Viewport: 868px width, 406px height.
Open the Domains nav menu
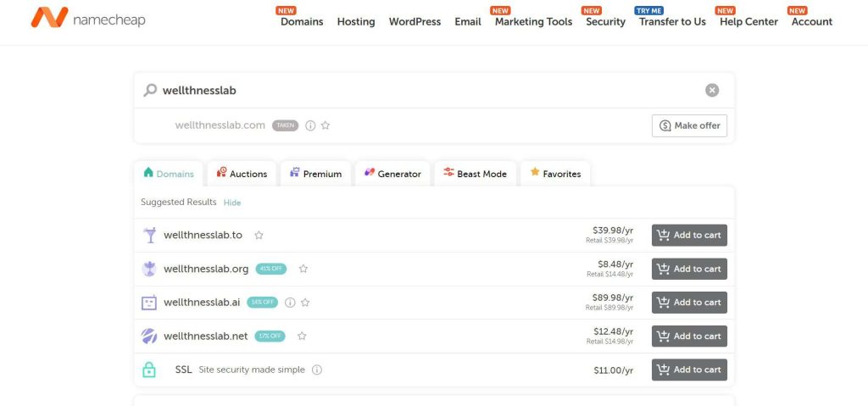[x=302, y=21]
